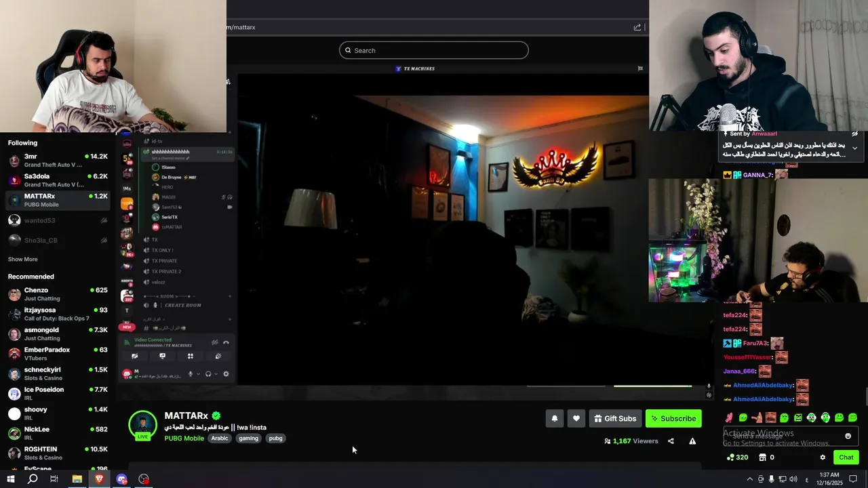Click the Discord disconnect call icon

point(226,342)
